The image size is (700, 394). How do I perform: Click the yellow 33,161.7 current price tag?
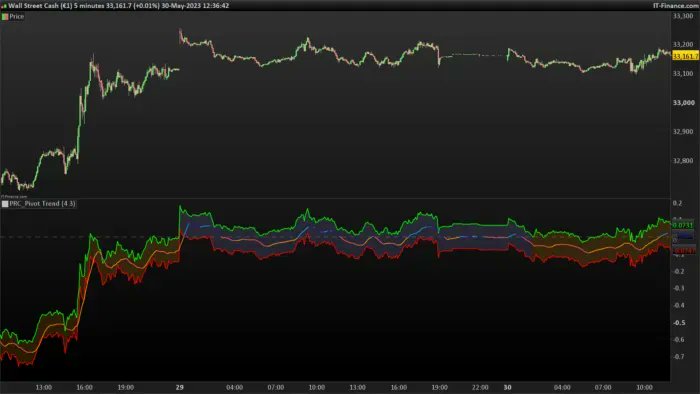point(685,56)
